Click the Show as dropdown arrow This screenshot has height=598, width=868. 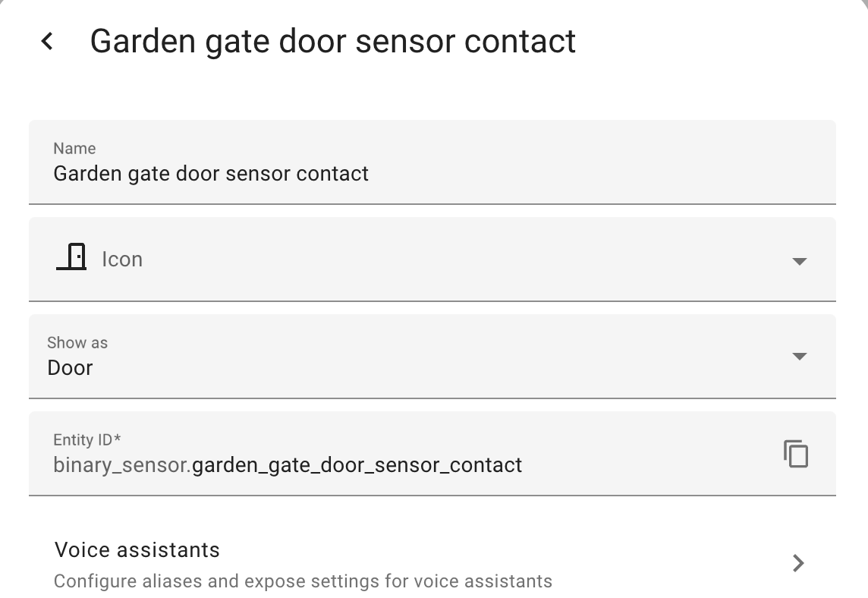800,357
